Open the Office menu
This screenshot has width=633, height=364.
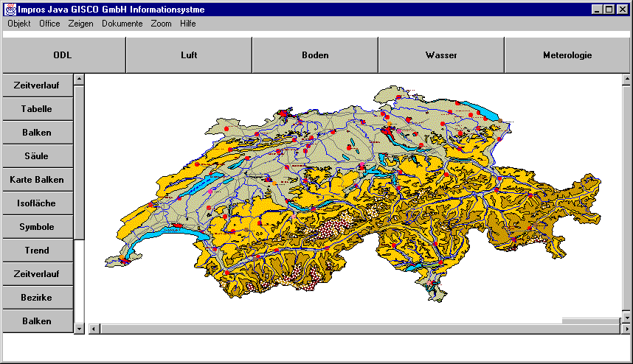(x=49, y=24)
